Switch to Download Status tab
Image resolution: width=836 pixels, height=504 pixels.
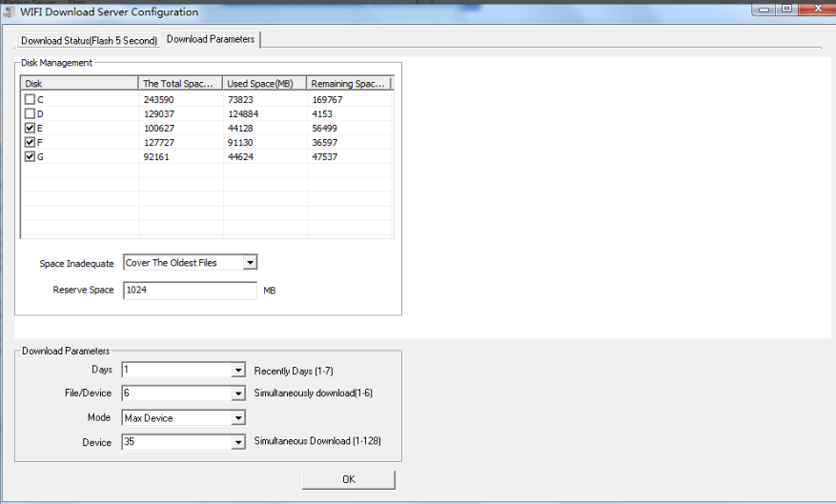click(89, 40)
